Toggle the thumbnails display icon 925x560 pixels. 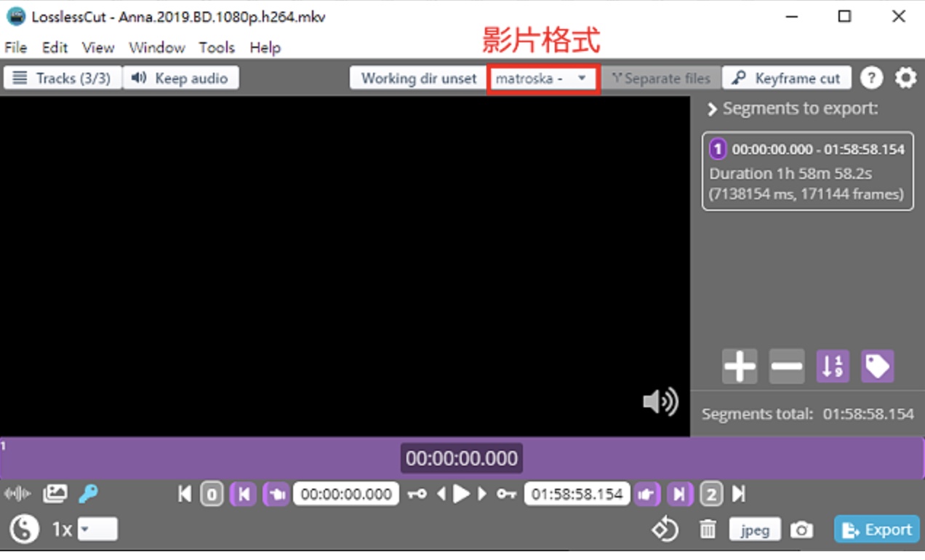coord(55,495)
